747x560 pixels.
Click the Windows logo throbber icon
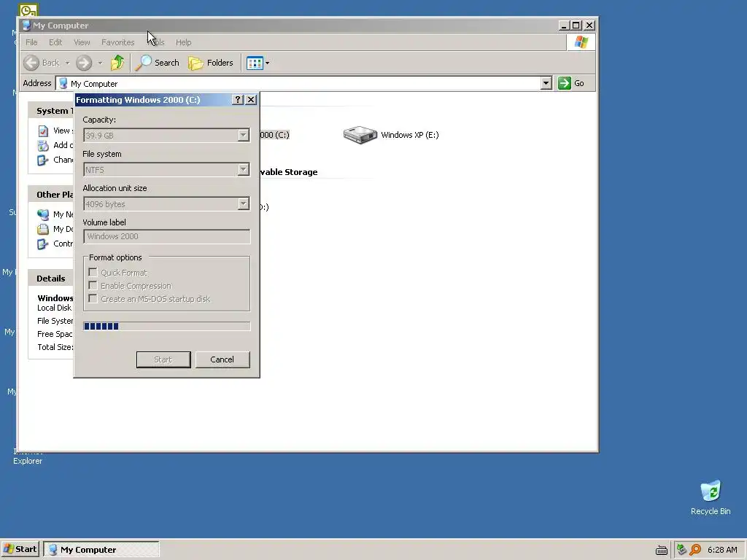point(581,42)
